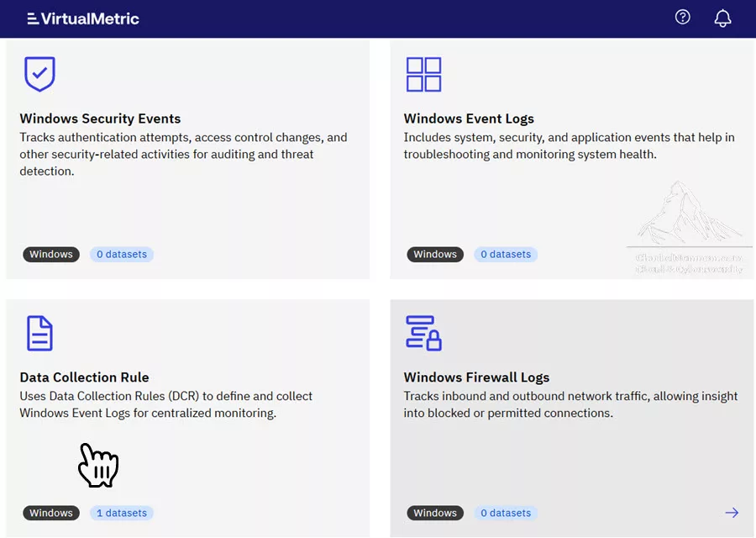
Task: Select the text 'Tracks inbound and outbound network traffic'
Action: (x=527, y=396)
